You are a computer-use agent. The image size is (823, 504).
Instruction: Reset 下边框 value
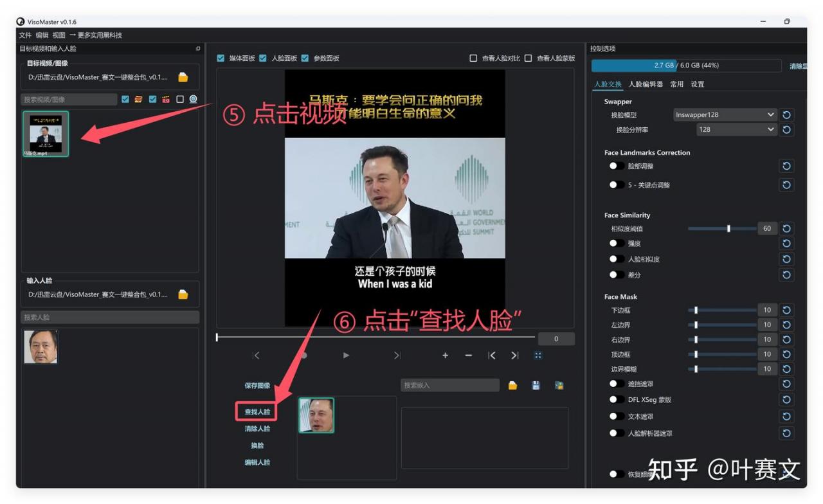pyautogui.click(x=786, y=310)
